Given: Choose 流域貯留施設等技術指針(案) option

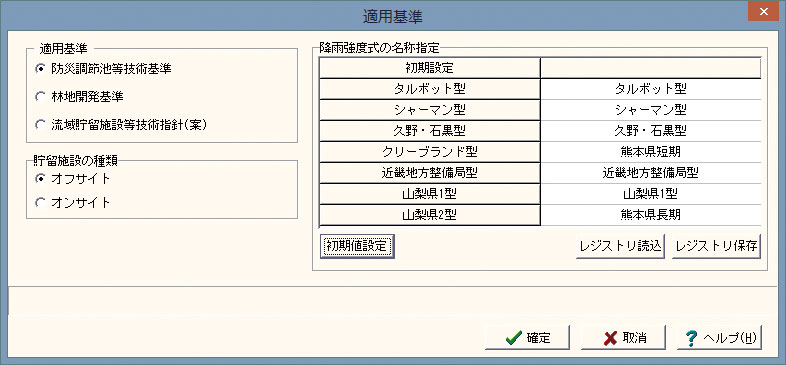Looking at the screenshot, I should pos(121,125).
